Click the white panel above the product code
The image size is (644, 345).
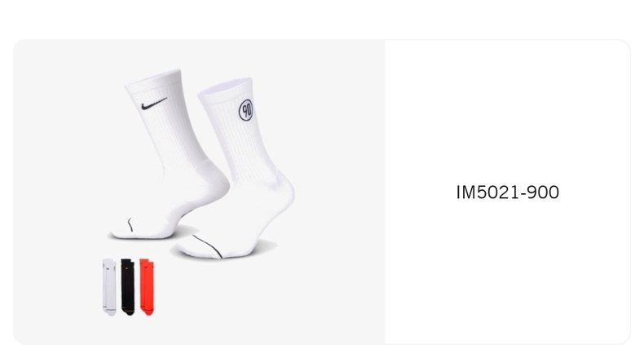(508, 111)
